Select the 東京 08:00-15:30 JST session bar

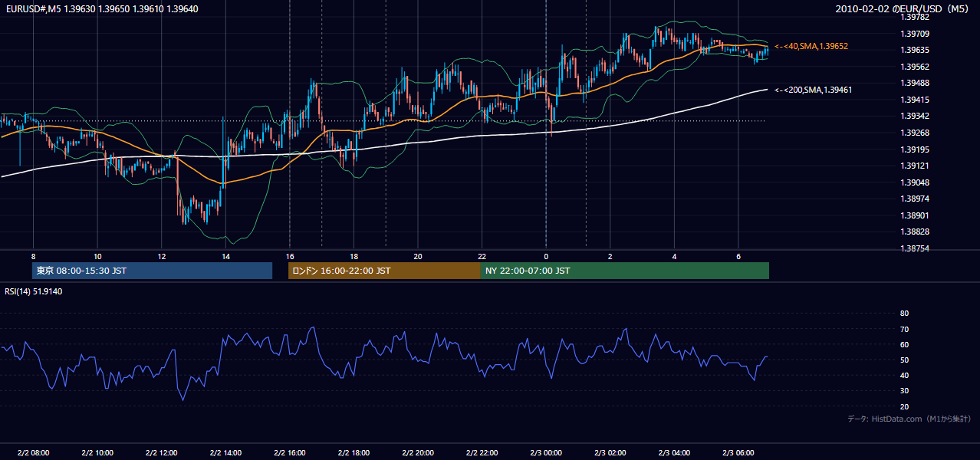click(x=153, y=271)
